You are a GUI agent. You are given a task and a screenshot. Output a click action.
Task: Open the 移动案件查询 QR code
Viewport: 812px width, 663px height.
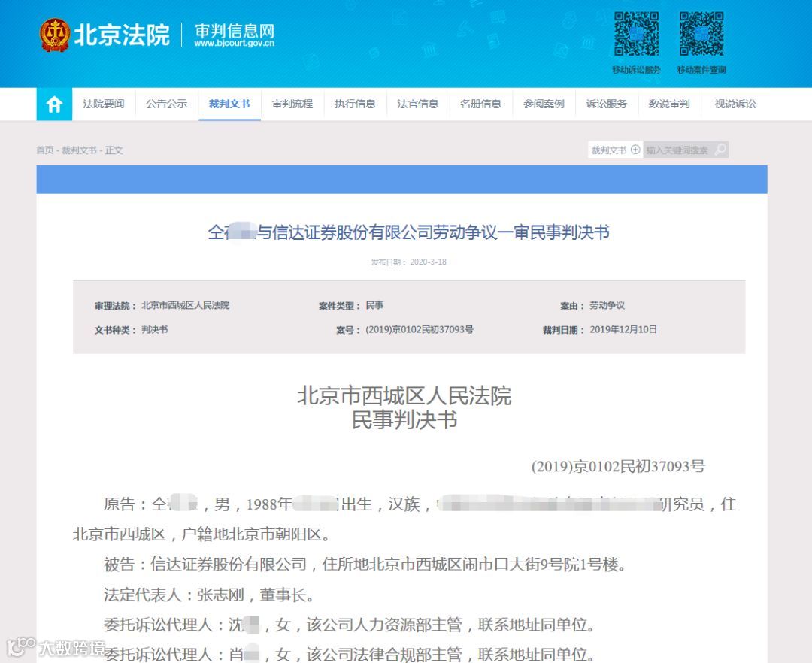701,34
